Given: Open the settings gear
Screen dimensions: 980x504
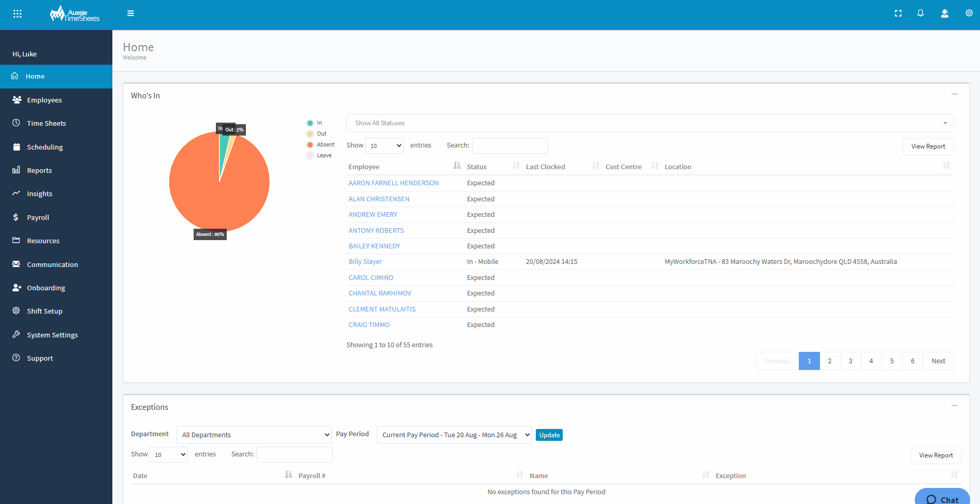Looking at the screenshot, I should (x=969, y=13).
